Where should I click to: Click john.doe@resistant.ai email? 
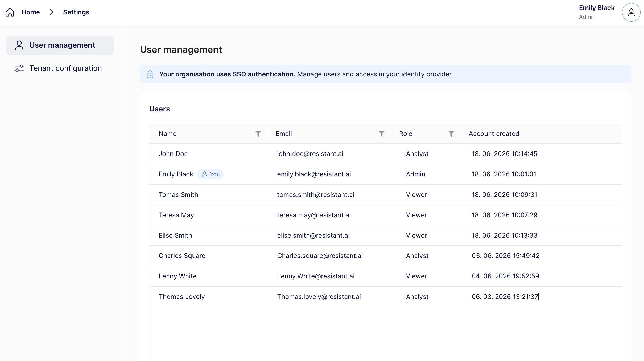coord(310,154)
